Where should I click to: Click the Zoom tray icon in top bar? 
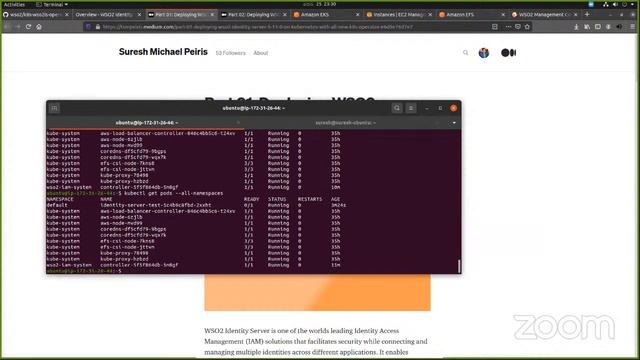[x=591, y=4]
